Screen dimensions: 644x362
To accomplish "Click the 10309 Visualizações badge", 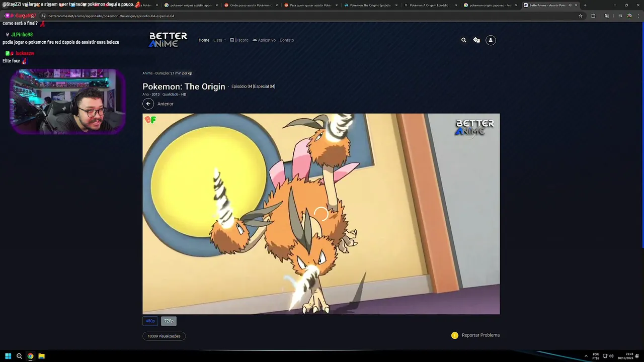I will point(164,336).
